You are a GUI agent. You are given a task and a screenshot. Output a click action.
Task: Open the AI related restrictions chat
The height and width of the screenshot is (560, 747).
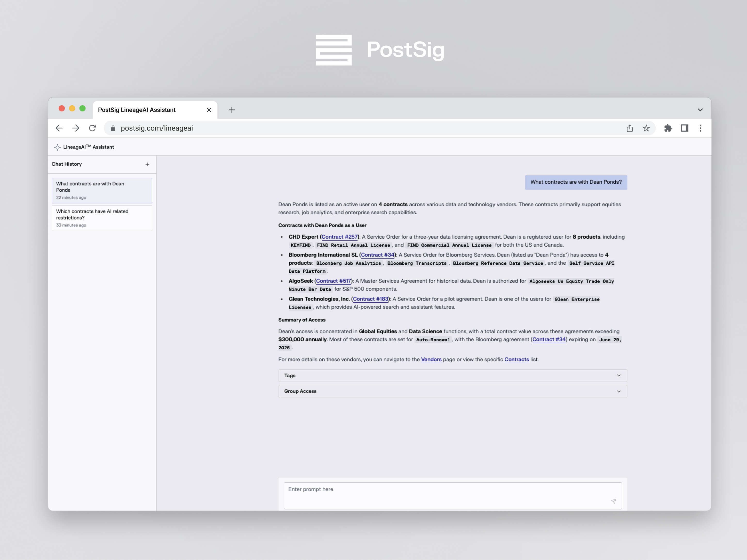(102, 218)
